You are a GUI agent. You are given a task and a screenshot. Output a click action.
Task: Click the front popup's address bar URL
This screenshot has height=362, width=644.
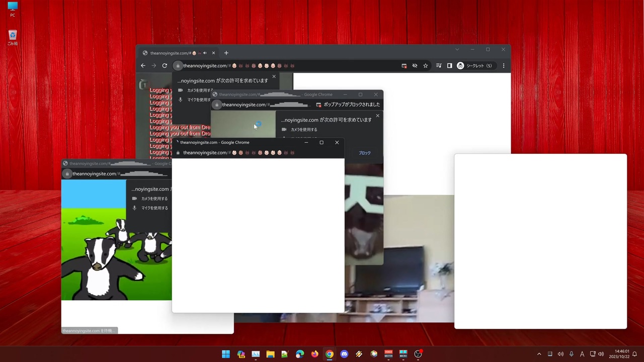(x=239, y=153)
